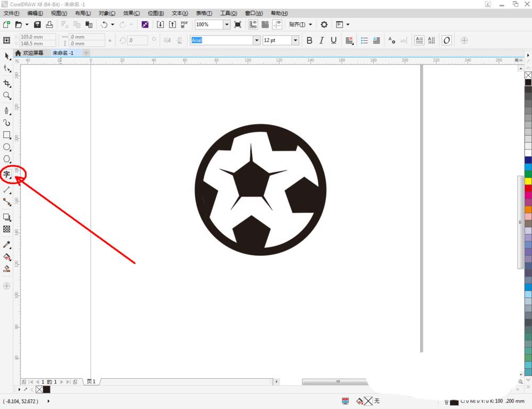Toggle bullet list formatting
The width and height of the screenshot is (532, 409).
[x=364, y=40]
